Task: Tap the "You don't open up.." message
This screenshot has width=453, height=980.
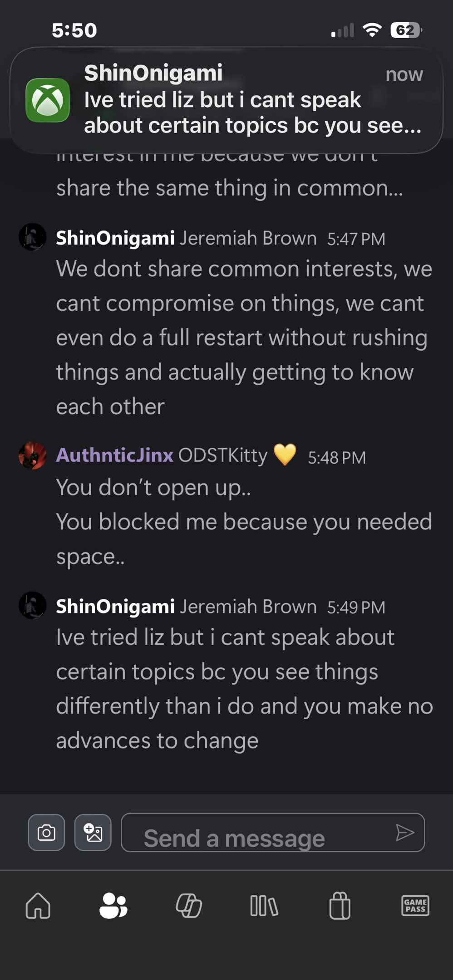Action: 153,488
